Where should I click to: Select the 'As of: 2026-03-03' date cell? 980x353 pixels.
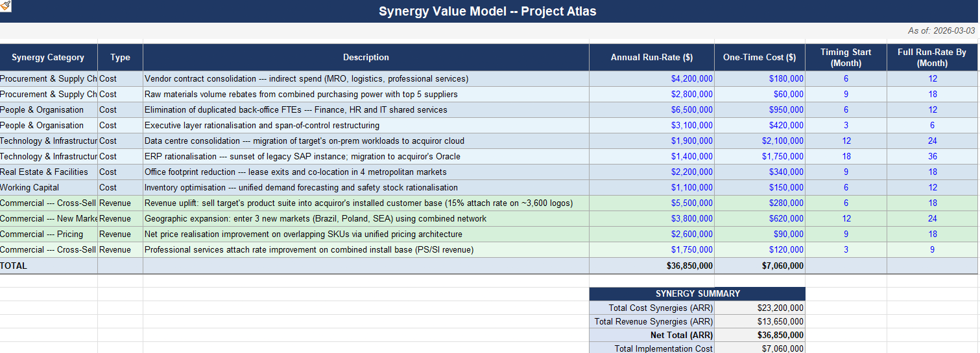click(x=941, y=30)
